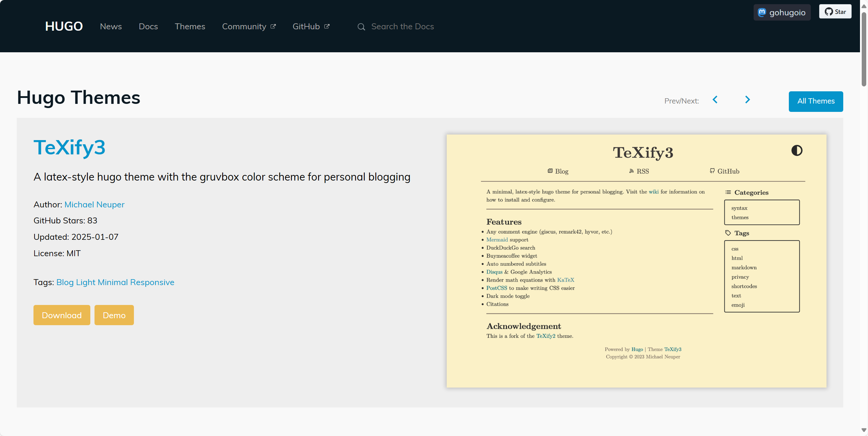868x436 pixels.
Task: Launch the theme Demo button
Action: (114, 315)
